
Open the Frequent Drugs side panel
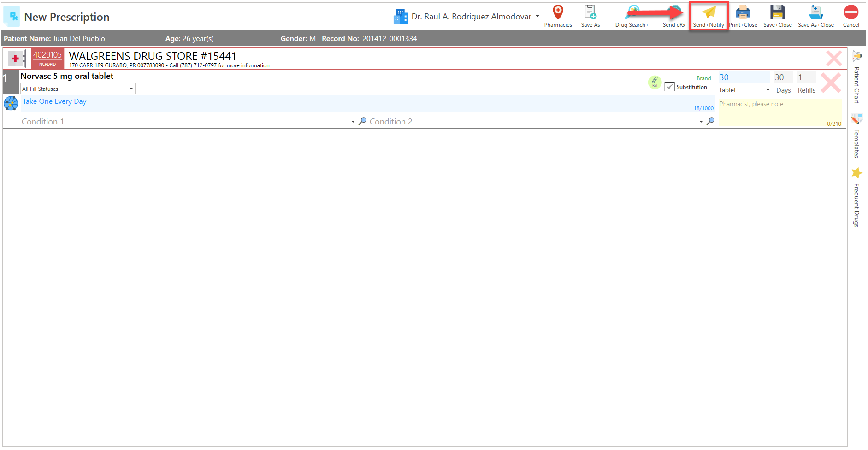857,197
